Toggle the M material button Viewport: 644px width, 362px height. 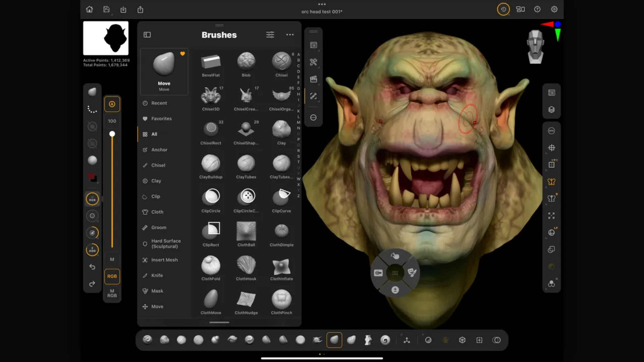pyautogui.click(x=112, y=259)
